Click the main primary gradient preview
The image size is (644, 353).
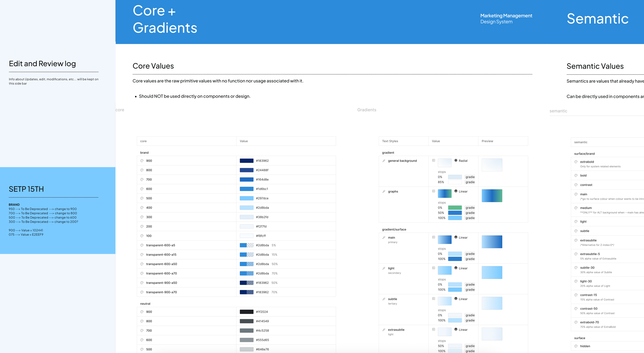492,242
